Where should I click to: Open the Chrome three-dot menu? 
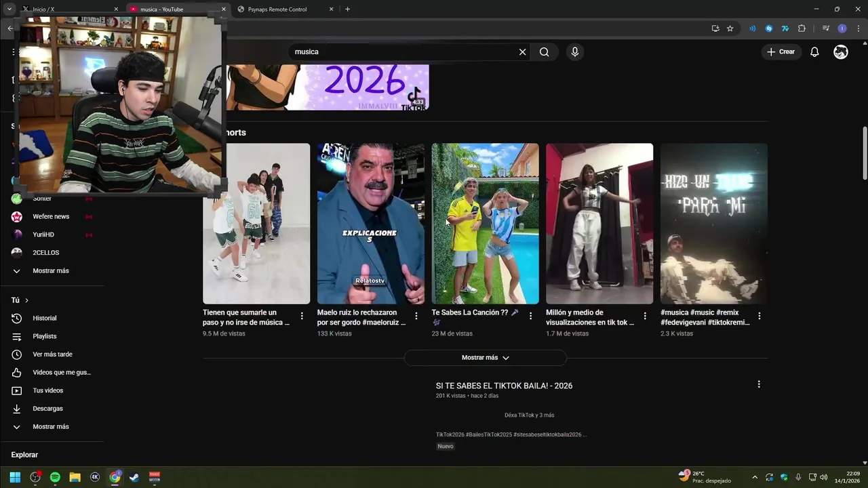(x=858, y=28)
